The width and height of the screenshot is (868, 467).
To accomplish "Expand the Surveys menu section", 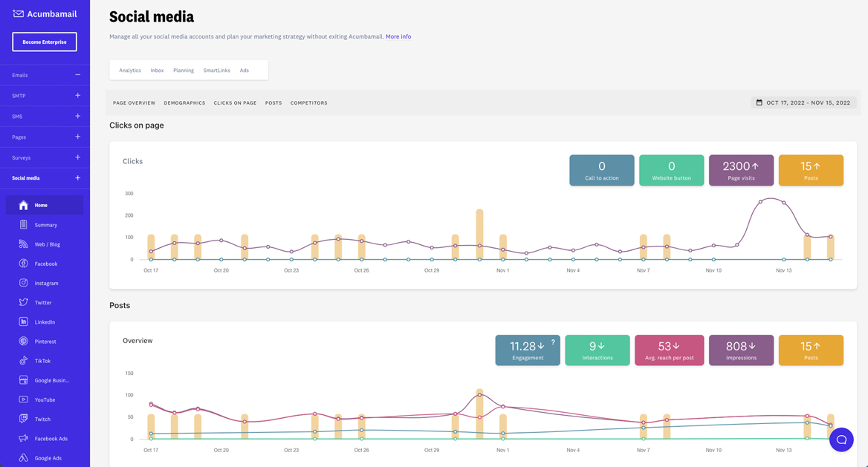I will pos(77,157).
